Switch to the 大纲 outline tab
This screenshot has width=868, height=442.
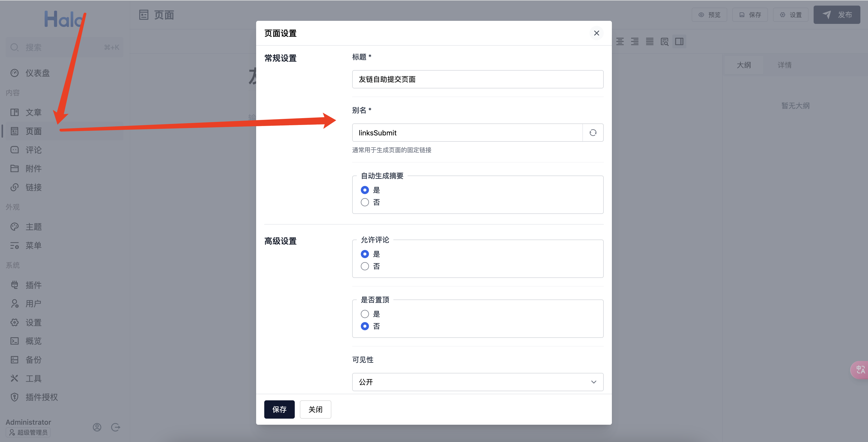point(744,65)
